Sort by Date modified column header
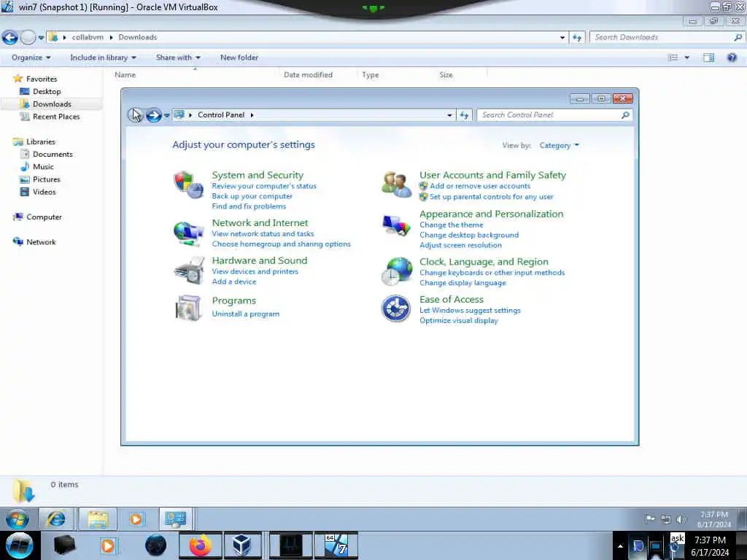The image size is (747, 560). (308, 75)
